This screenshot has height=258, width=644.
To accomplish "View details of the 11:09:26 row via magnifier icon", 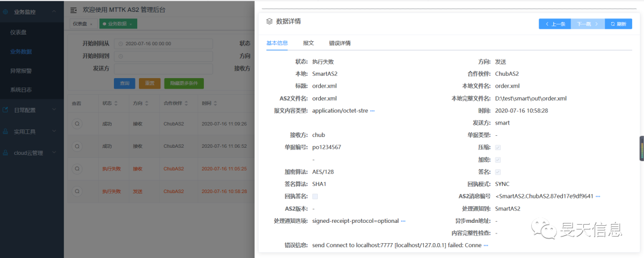I will coord(77,123).
